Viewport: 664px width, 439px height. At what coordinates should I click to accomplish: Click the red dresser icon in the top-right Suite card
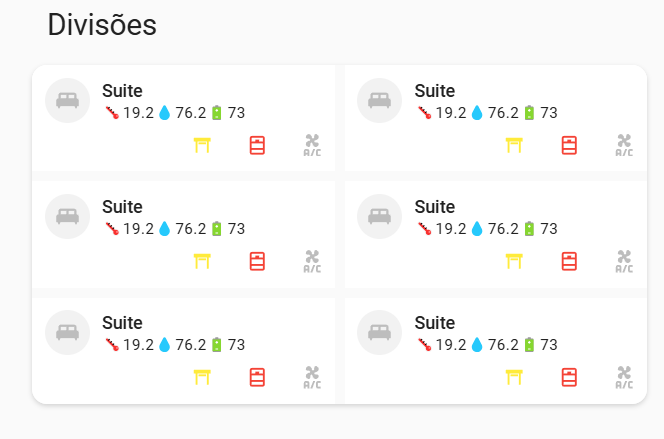point(569,145)
